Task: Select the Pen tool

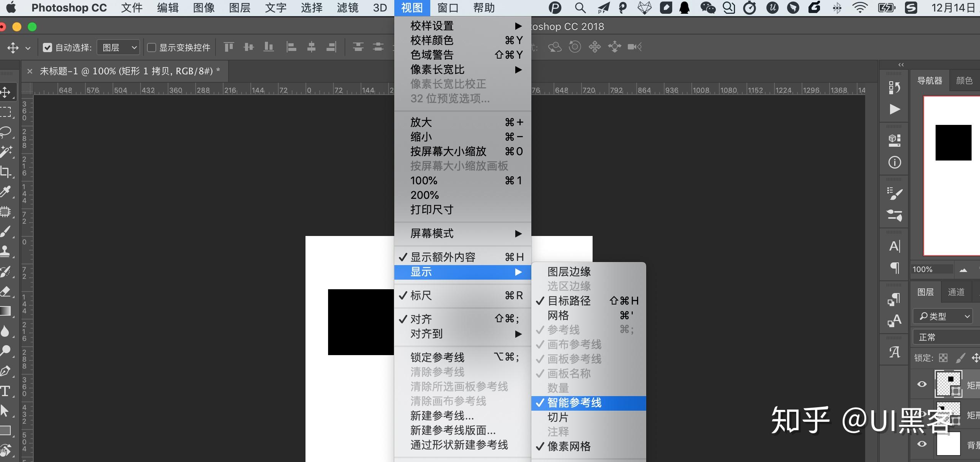Action: click(6, 371)
